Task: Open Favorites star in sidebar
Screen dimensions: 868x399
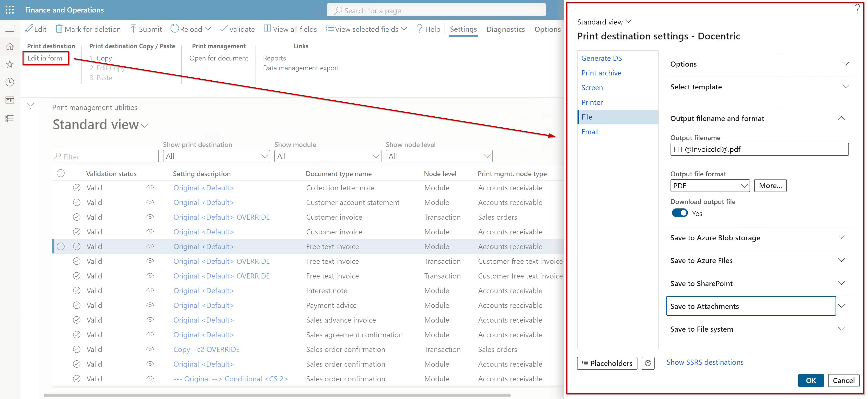Action: coord(10,64)
